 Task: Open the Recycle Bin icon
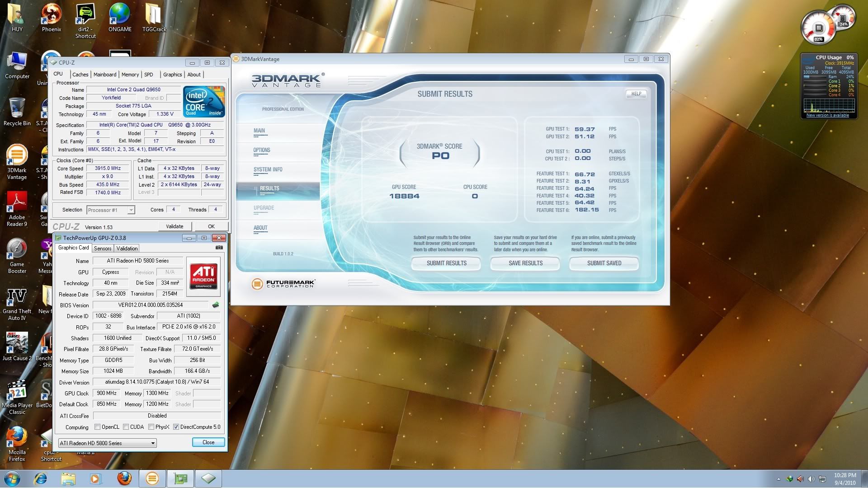[17, 112]
